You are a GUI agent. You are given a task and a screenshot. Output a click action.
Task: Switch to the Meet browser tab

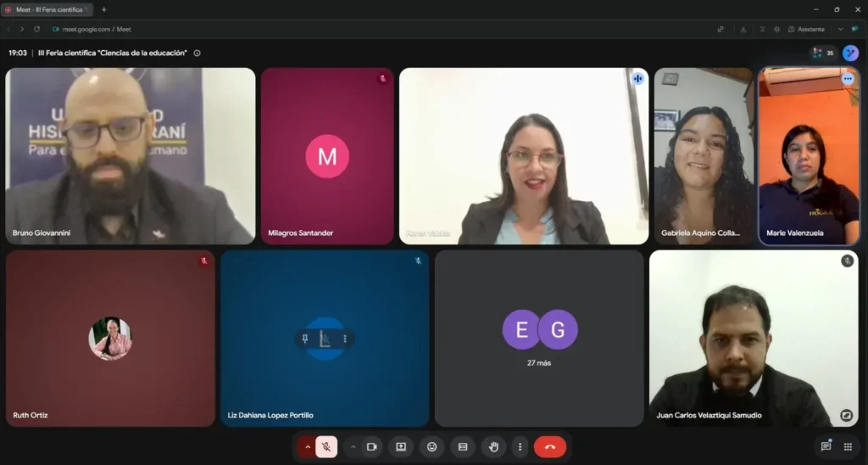[x=47, y=9]
